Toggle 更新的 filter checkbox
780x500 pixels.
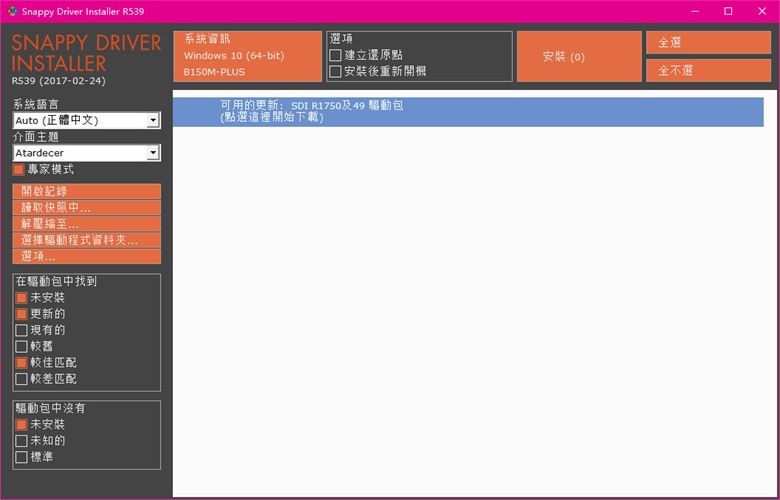[x=21, y=314]
